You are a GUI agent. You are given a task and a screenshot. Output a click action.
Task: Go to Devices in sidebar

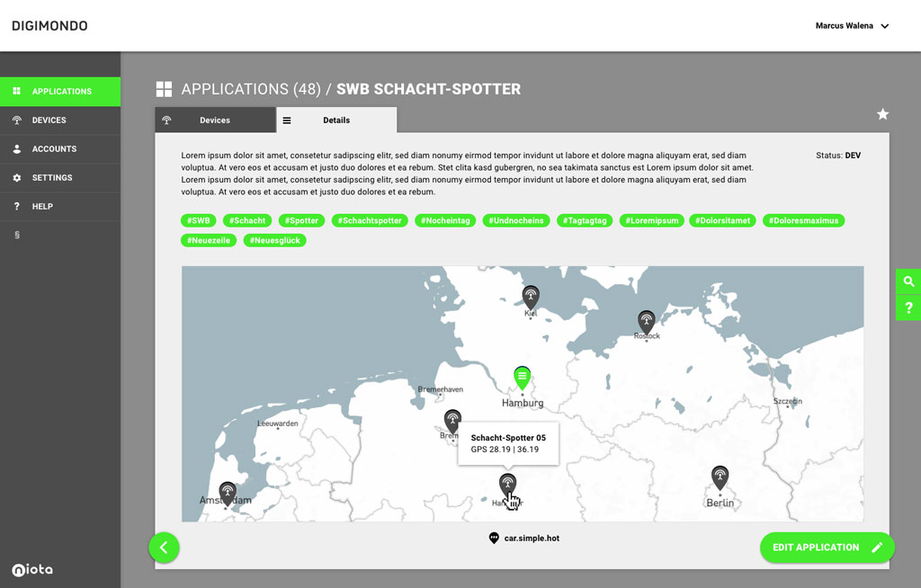pos(60,120)
